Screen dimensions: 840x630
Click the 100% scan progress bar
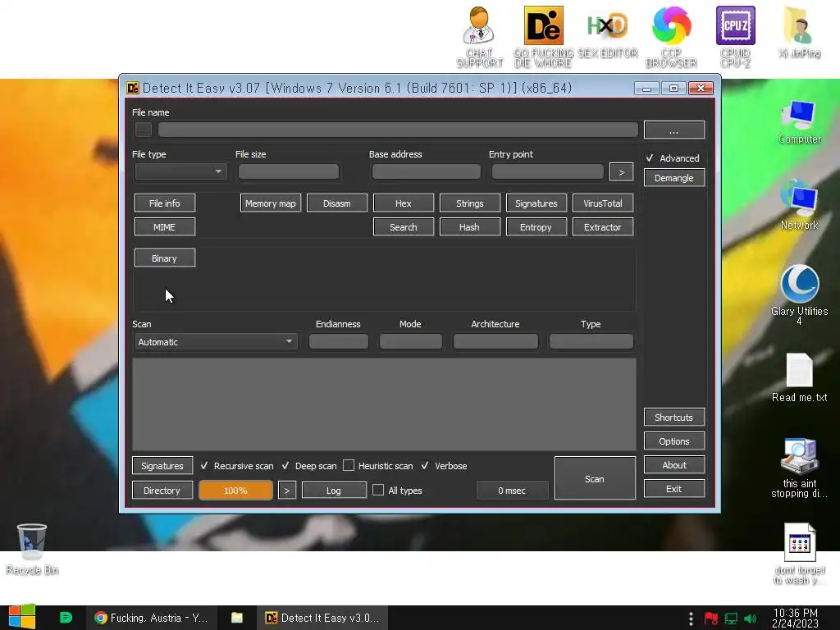point(235,491)
